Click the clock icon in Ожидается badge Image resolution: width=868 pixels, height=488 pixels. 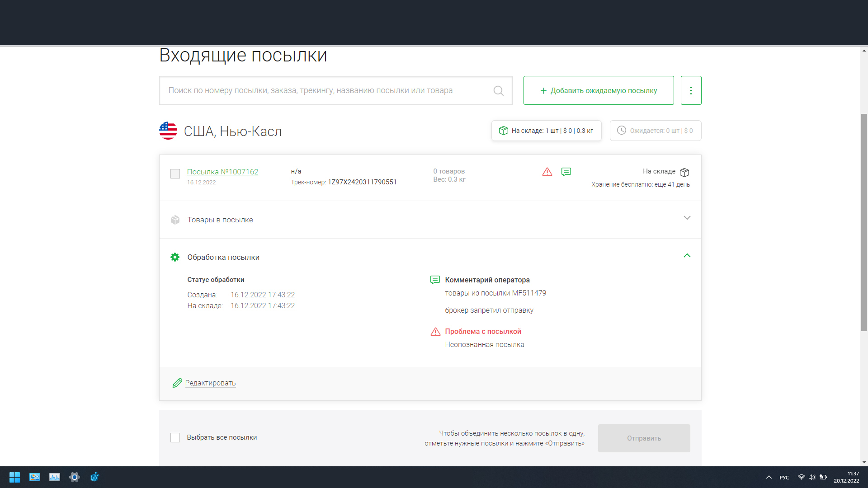point(622,131)
